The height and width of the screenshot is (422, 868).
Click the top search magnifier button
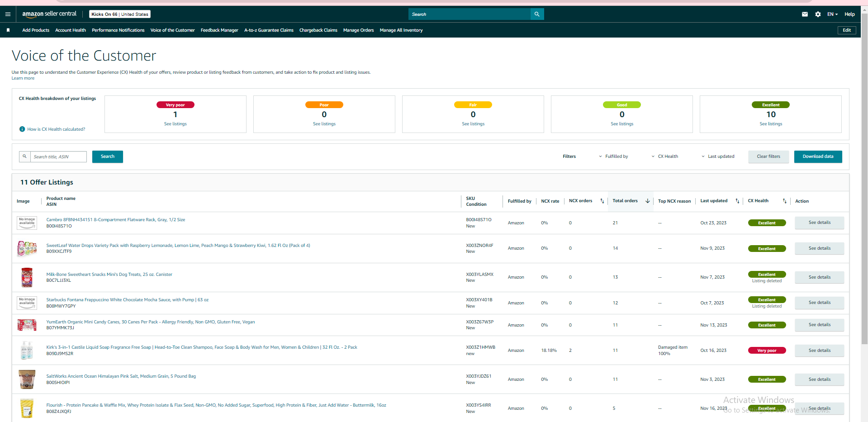click(537, 14)
